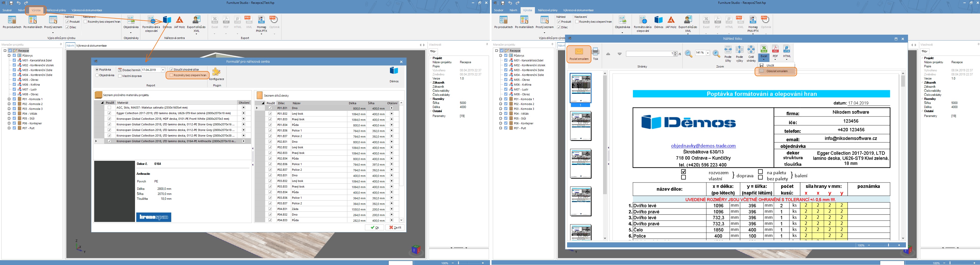Click Zavřít button in form dialog
Viewport: 980px width, 265px height.
pyautogui.click(x=395, y=227)
